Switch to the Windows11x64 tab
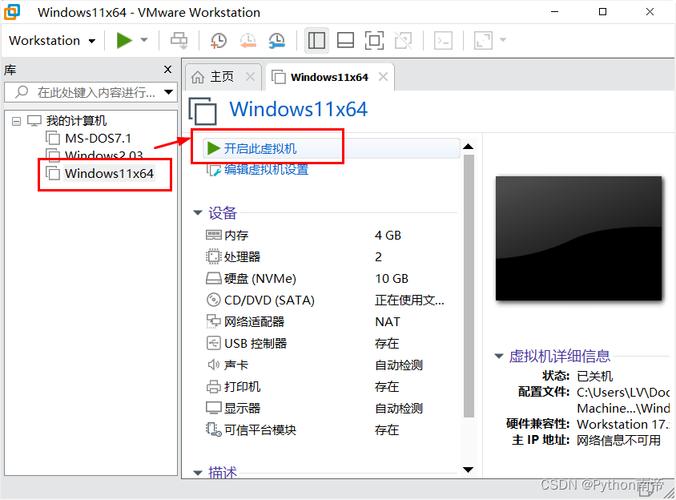 tap(329, 77)
